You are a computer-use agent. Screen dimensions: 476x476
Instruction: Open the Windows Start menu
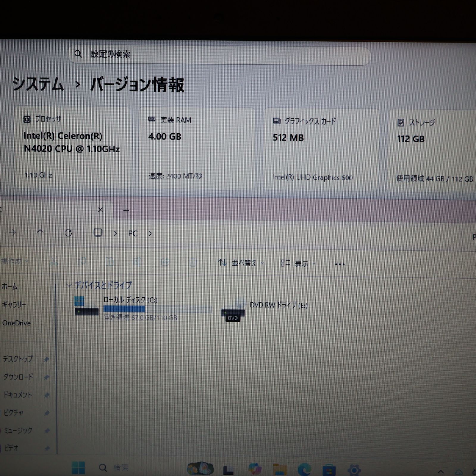click(78, 468)
